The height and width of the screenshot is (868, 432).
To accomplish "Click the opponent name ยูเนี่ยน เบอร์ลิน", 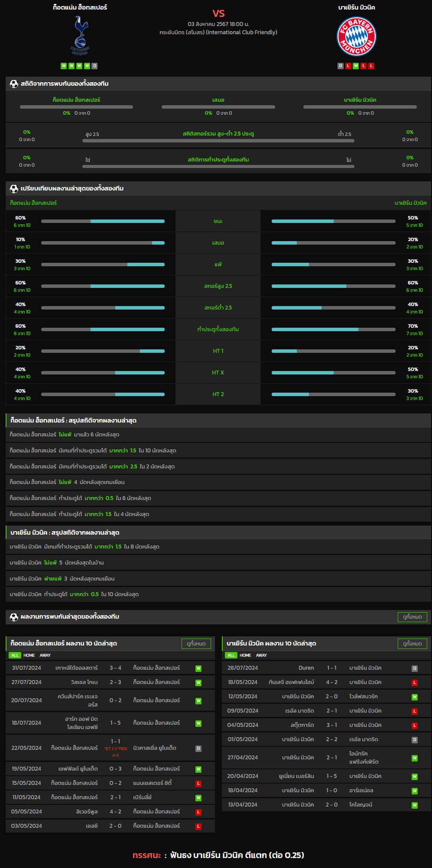I will pyautogui.click(x=297, y=776).
